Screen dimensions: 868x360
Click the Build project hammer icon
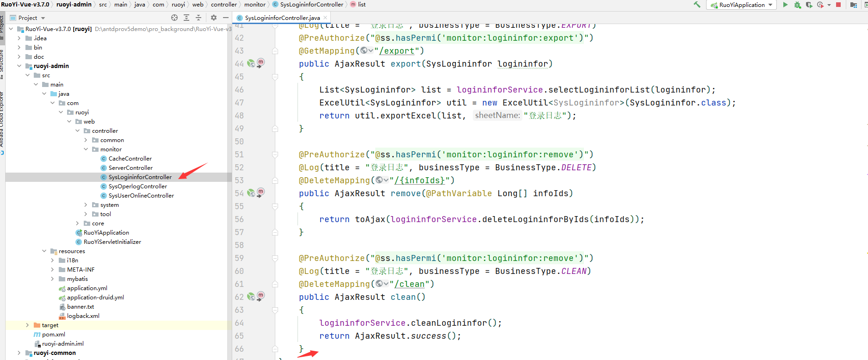697,5
